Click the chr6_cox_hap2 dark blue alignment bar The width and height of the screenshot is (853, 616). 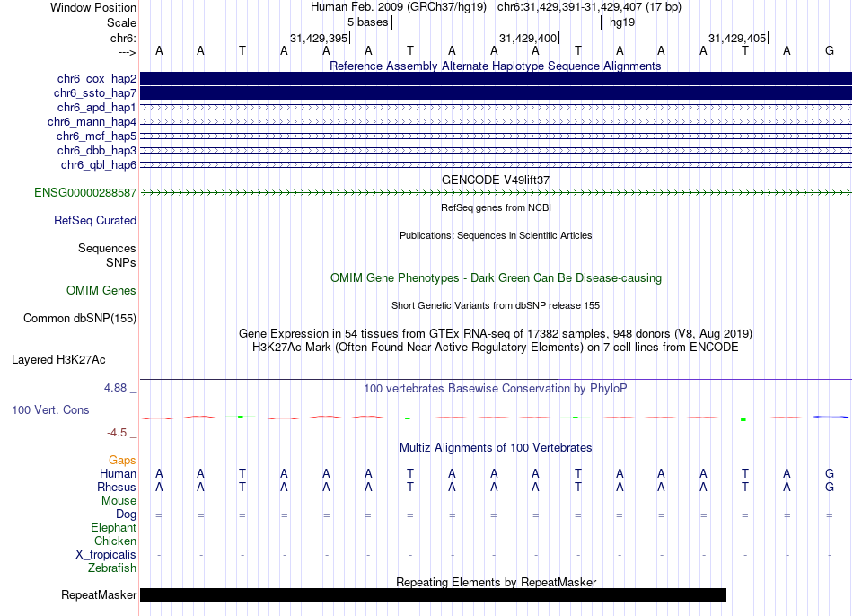(x=496, y=79)
